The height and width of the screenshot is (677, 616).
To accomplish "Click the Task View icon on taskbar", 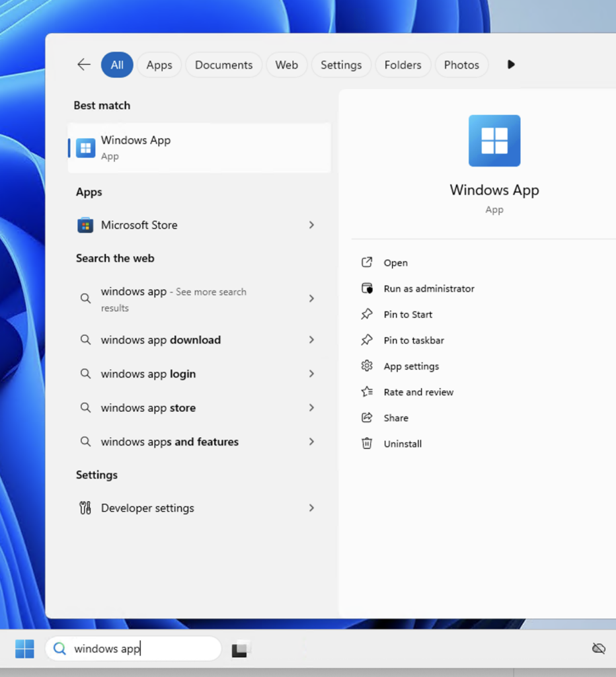I will coord(240,650).
